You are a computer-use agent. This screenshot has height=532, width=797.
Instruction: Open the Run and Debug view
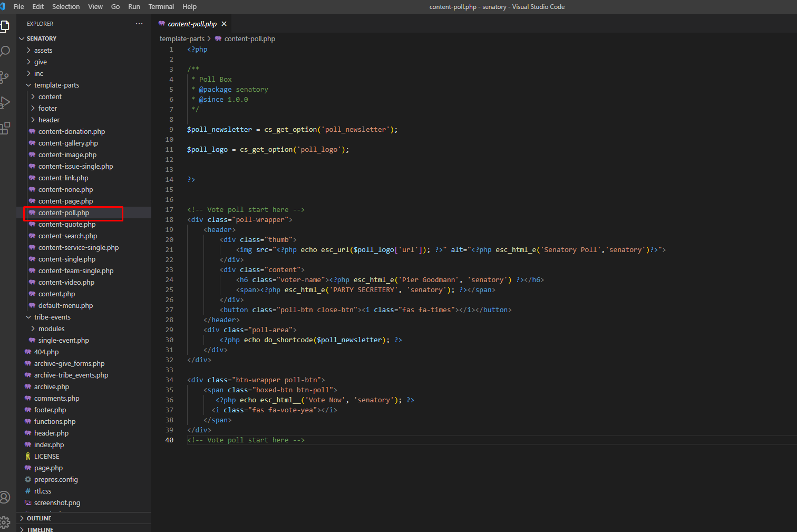[5, 102]
